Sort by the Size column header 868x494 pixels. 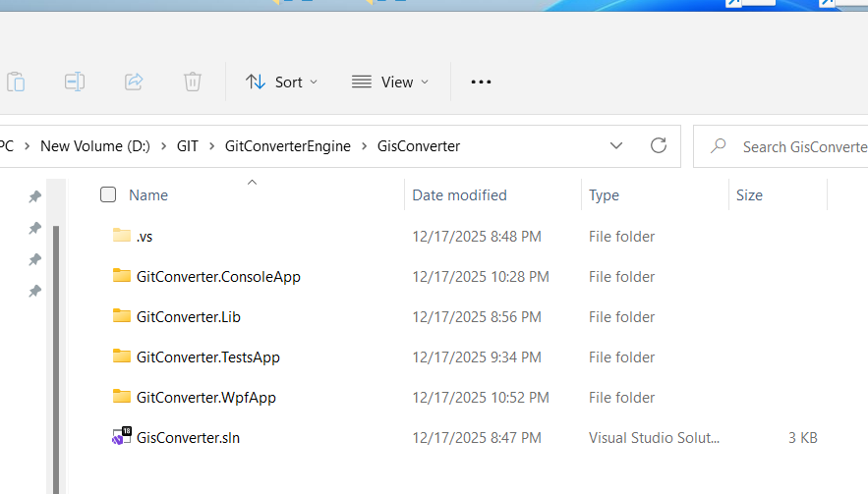[x=749, y=195]
